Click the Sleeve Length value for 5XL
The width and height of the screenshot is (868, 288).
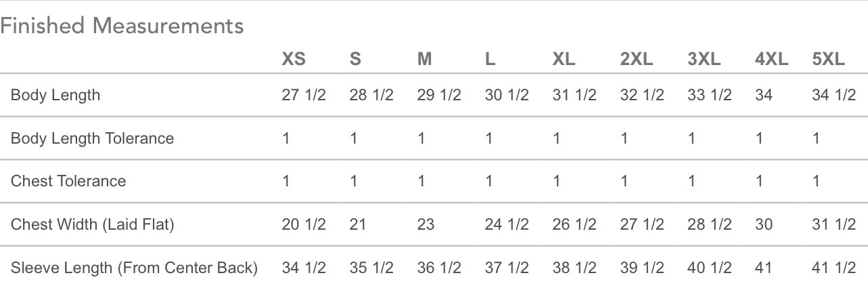833,268
